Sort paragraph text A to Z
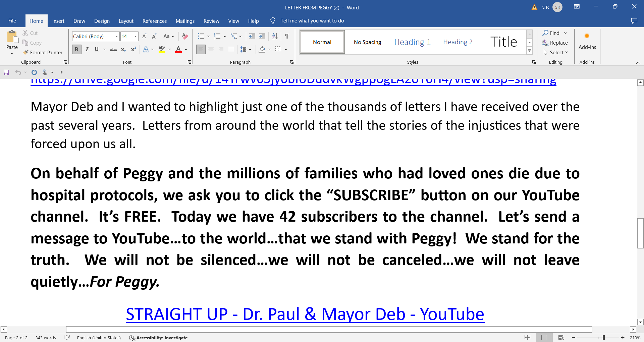The height and width of the screenshot is (342, 644). pyautogui.click(x=275, y=36)
